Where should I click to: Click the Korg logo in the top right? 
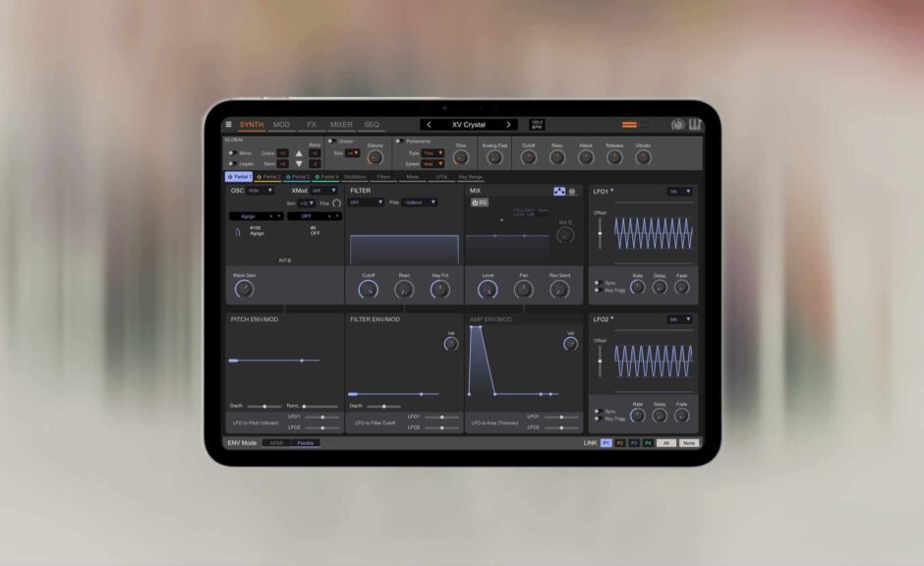click(x=675, y=124)
